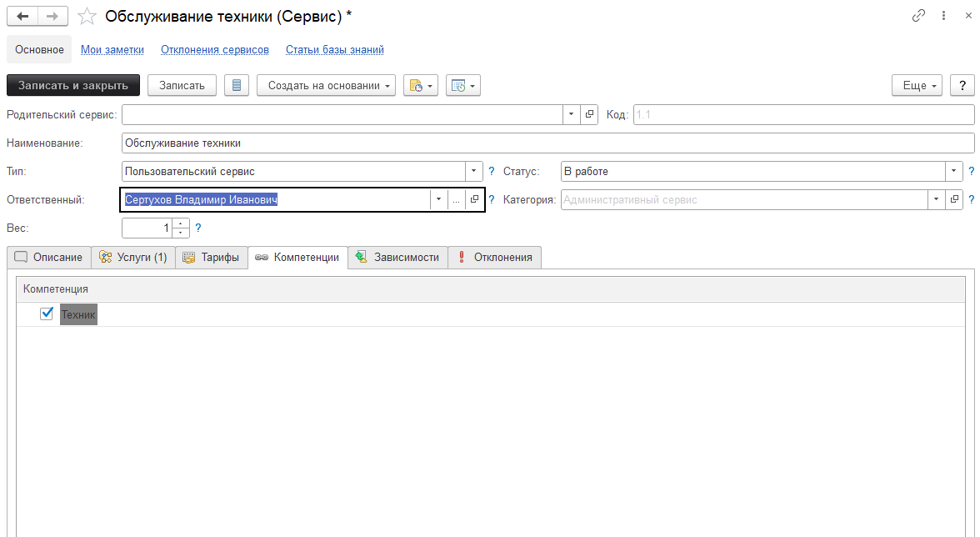Click into the Наименование input field
Image resolution: width=980 pixels, height=537 pixels.
coord(547,143)
